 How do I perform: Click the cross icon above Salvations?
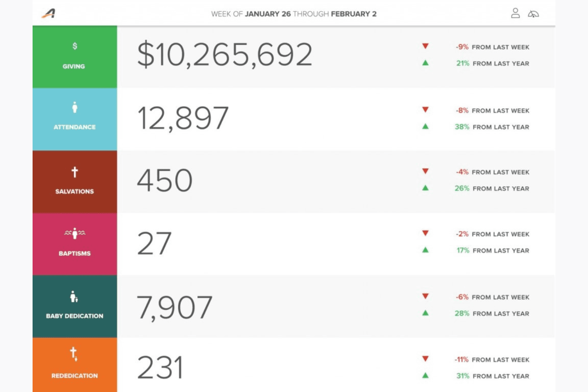click(75, 172)
